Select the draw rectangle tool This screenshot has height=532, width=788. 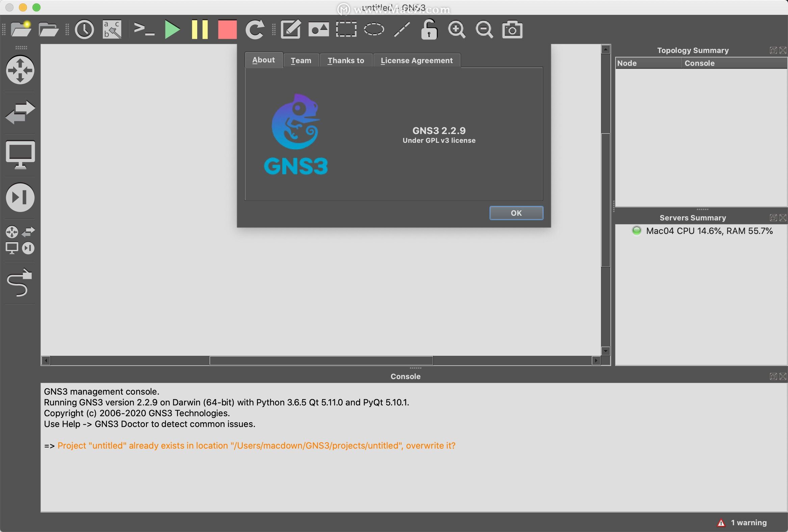(x=346, y=29)
